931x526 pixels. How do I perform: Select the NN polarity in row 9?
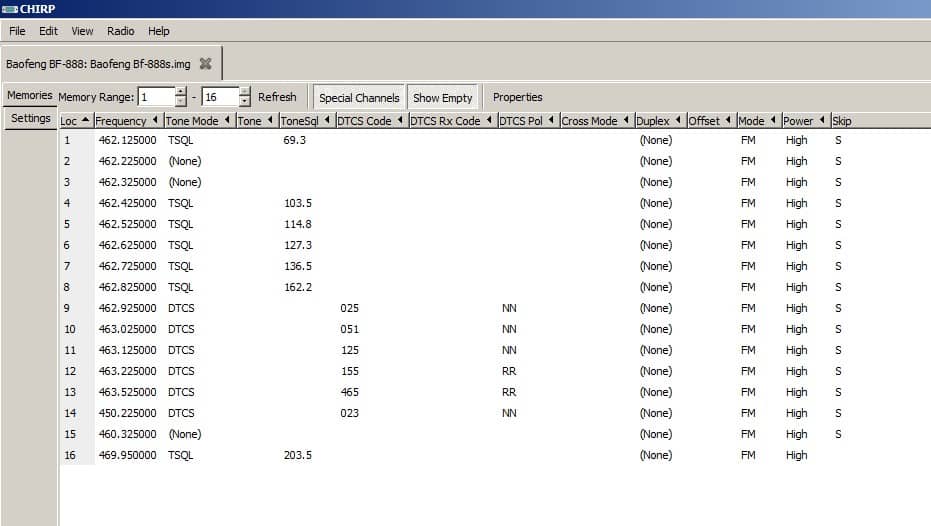pos(509,308)
